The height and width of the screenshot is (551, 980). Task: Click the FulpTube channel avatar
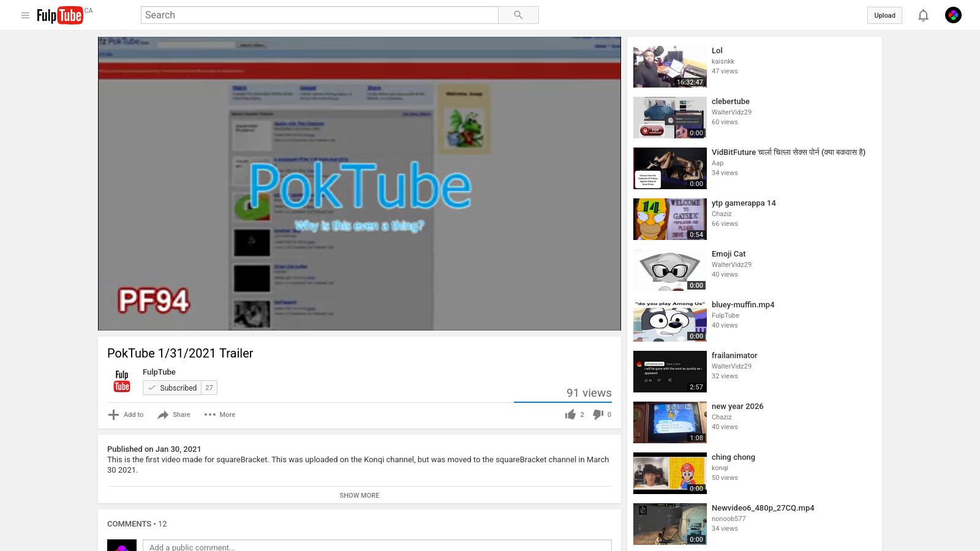point(122,381)
